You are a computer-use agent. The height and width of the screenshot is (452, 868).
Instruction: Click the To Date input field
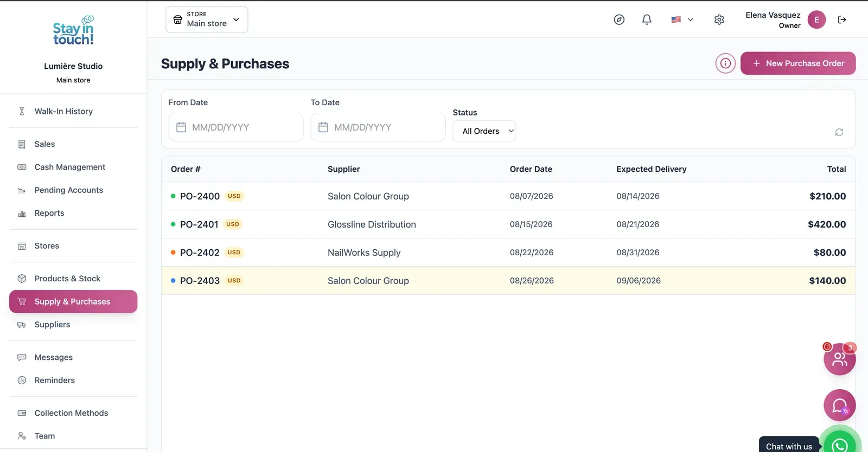pos(378,127)
